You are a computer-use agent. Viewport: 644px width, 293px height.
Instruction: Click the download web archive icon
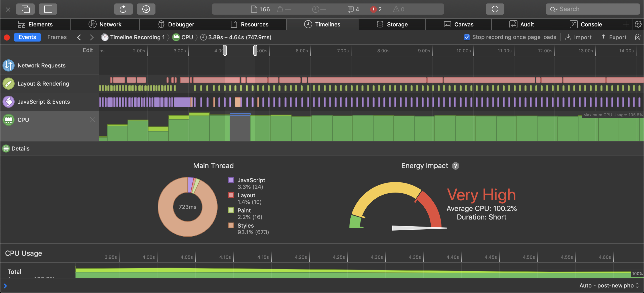tap(146, 9)
